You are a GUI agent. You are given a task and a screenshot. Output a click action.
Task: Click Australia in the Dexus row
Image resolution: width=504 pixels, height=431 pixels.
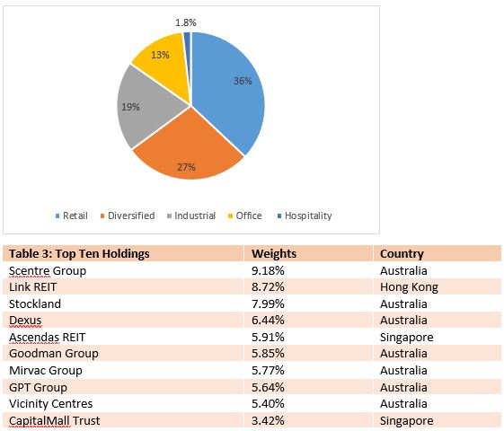click(x=403, y=321)
